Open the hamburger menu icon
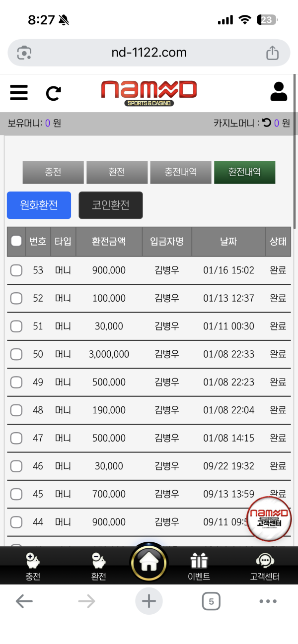The image size is (298, 644). pyautogui.click(x=19, y=93)
